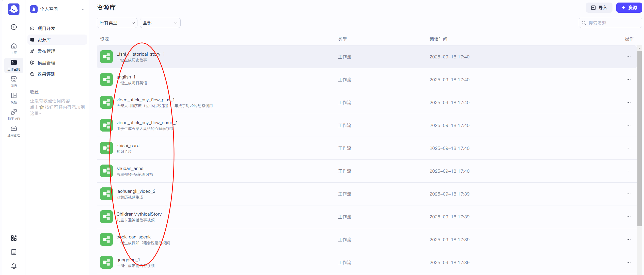Click the Coze logo icon
644x275 pixels.
(14, 9)
